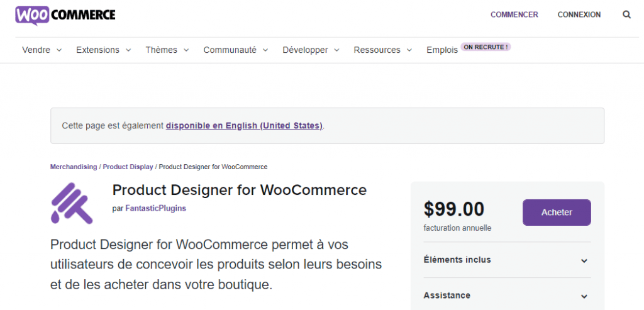The image size is (644, 310).
Task: Click the Acheter button
Action: pyautogui.click(x=557, y=213)
